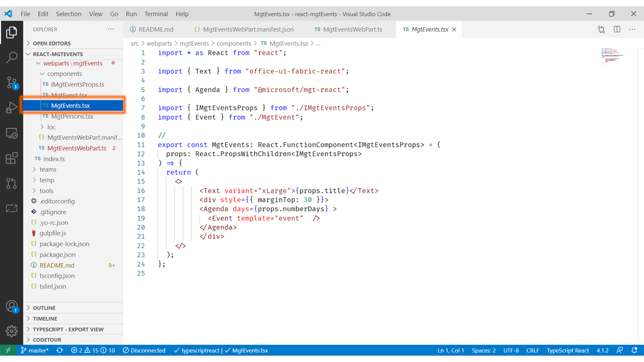Image resolution: width=644 pixels, height=362 pixels.
Task: Open the Run and Debug view
Action: click(x=11, y=108)
